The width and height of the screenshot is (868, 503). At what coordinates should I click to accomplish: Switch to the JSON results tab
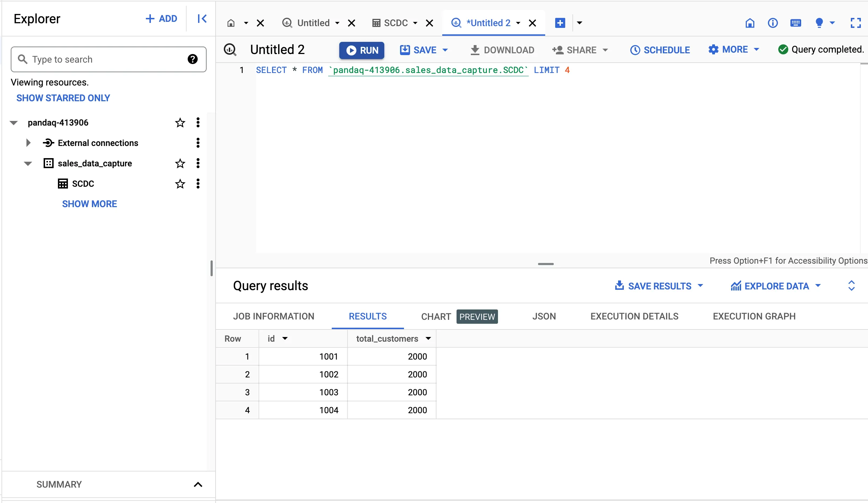(544, 316)
